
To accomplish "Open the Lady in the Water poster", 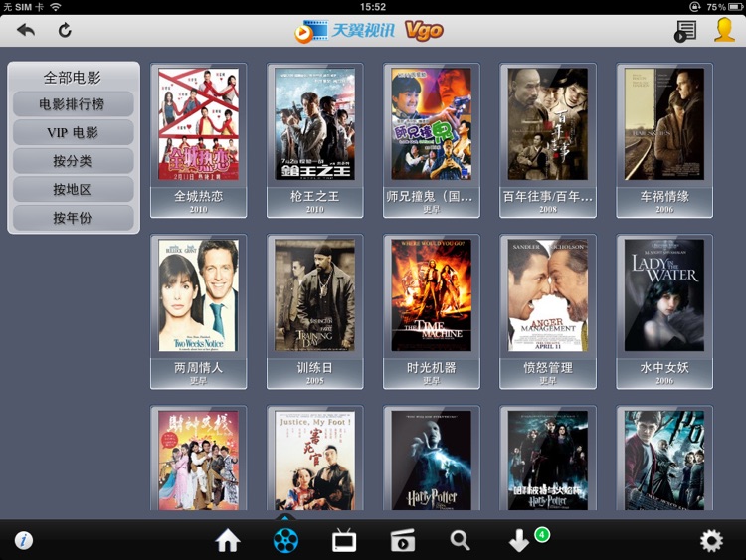I will pyautogui.click(x=664, y=295).
